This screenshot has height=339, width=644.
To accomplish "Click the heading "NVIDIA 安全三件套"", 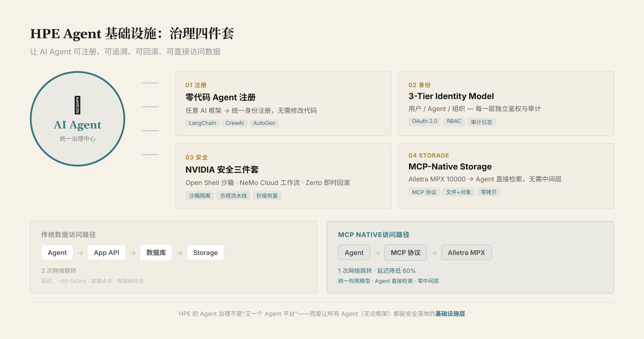I will click(x=222, y=170).
